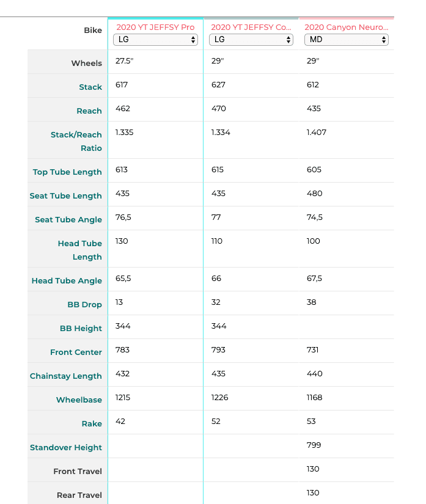Click the Head Tube Angle label
Image resolution: width=426 pixels, height=504 pixels.
point(67,281)
